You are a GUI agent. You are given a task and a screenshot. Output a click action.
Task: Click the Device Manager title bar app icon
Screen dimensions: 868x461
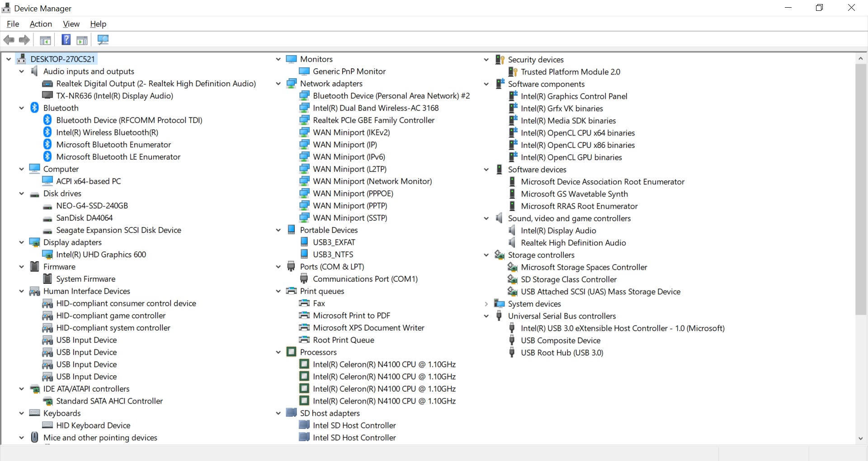(6, 8)
